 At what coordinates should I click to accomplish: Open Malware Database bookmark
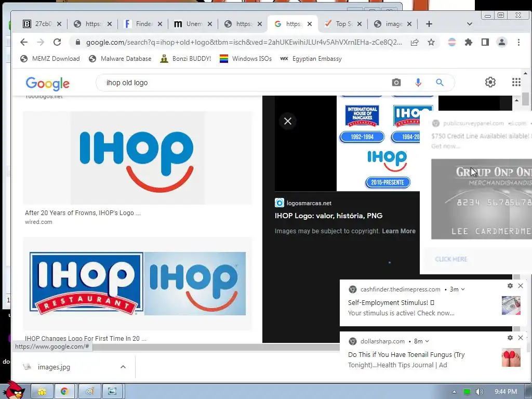(x=120, y=59)
